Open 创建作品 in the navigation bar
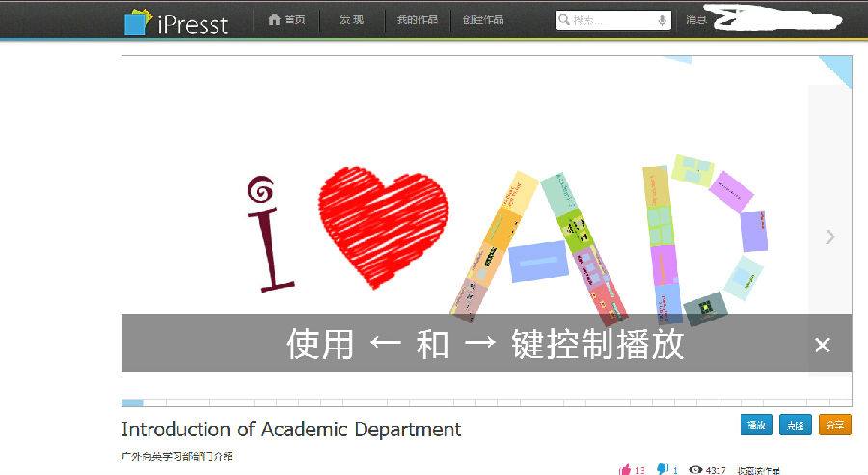The width and height of the screenshot is (868, 475). coord(483,20)
